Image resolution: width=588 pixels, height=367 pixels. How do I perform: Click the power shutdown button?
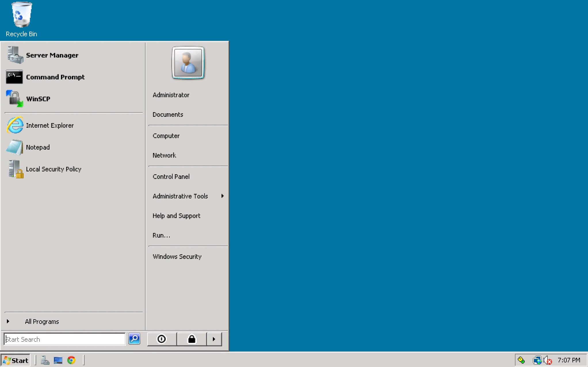(161, 339)
